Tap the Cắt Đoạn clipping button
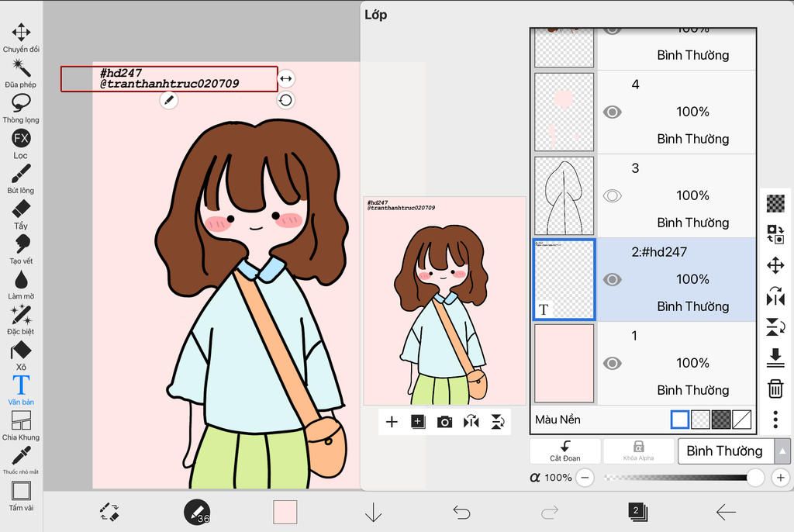Viewport: 794px width, 532px height. tap(565, 451)
